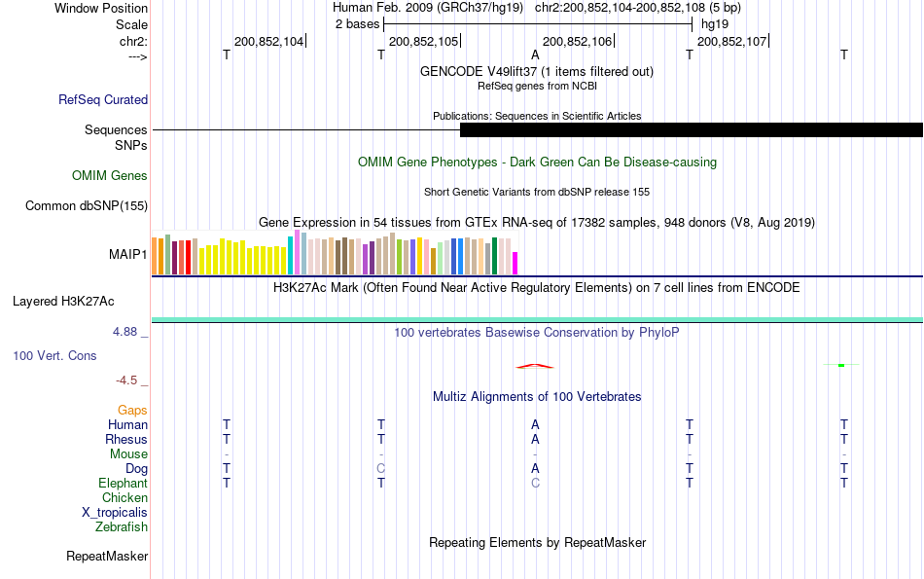
Task: Click the X_tropicalis alignment row label
Action: click(115, 513)
